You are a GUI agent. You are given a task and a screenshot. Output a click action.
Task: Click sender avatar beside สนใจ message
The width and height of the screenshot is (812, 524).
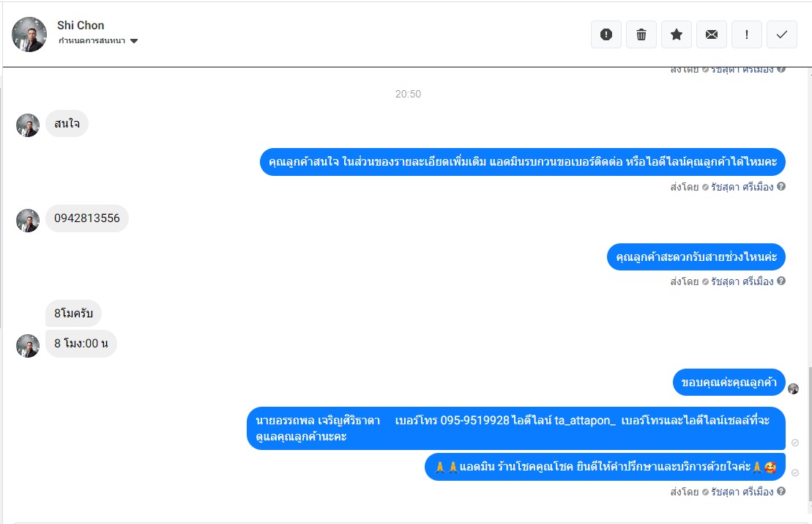coord(28,125)
